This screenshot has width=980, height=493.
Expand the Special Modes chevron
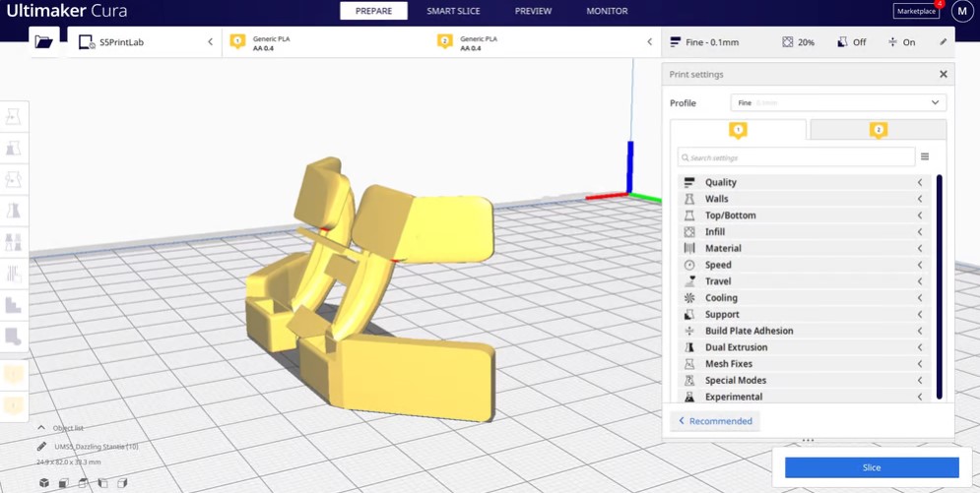(x=920, y=380)
